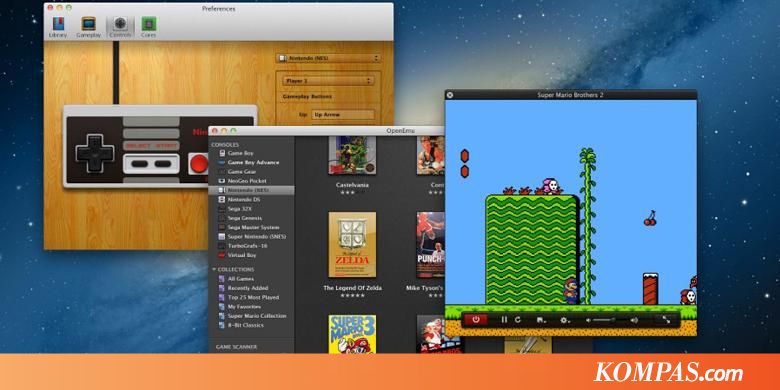This screenshot has height=390, width=780.
Task: Open the Nintendo (NES) console dropdown in Preferences
Action: (328, 58)
